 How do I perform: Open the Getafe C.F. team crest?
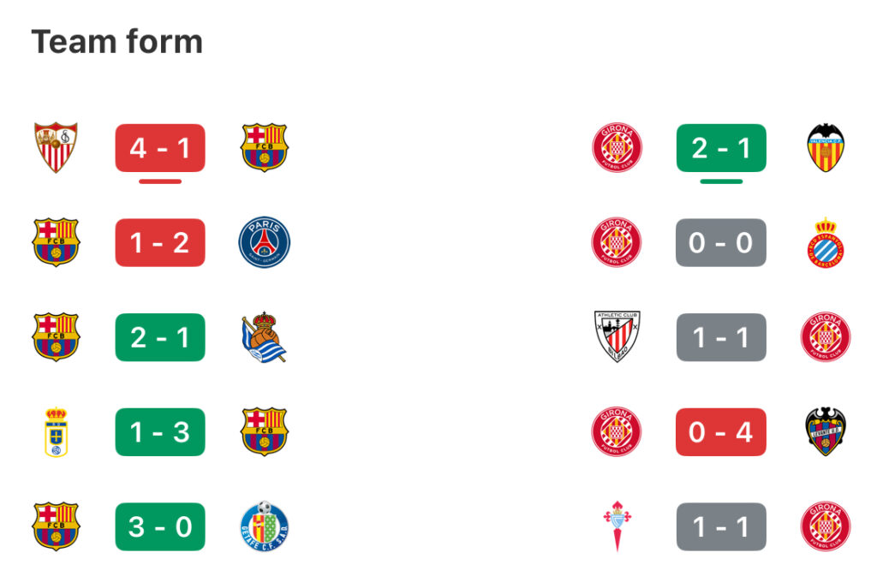click(x=265, y=526)
